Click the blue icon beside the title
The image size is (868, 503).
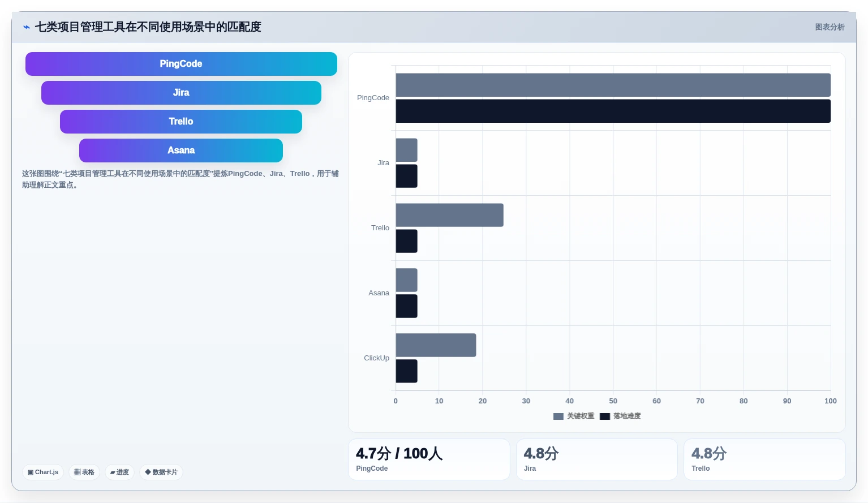26,27
